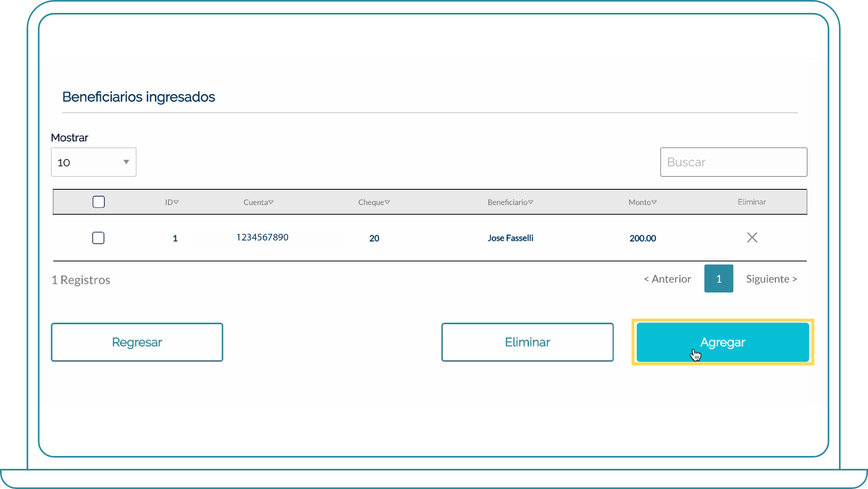Tick the checkbox for the Jose Fasselli row

pyautogui.click(x=98, y=238)
